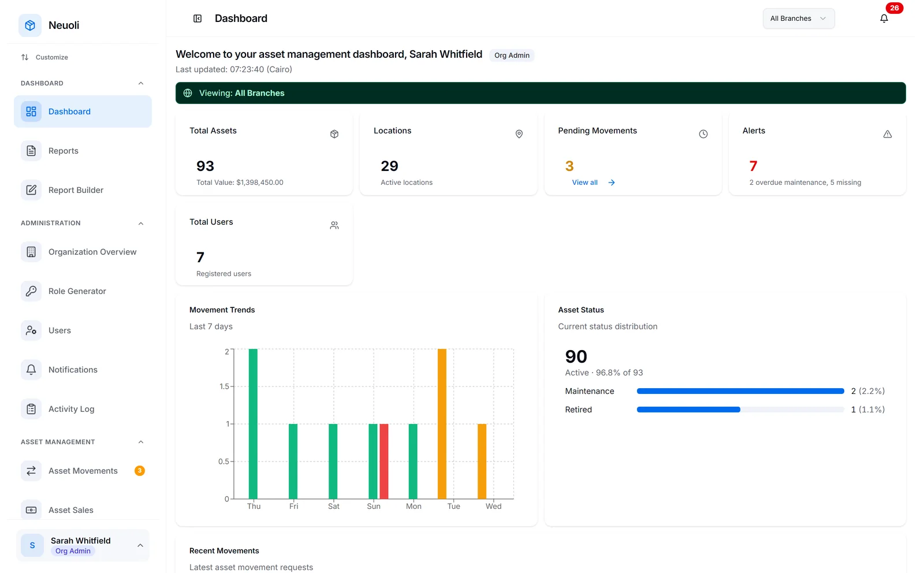
Task: Click "Last updated: 07:23:40 (Cairo)" text
Action: (x=234, y=69)
